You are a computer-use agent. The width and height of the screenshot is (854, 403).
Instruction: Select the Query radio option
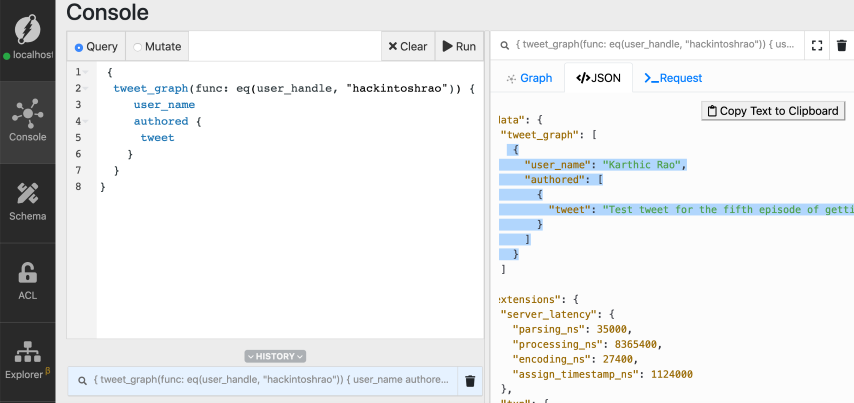96,46
